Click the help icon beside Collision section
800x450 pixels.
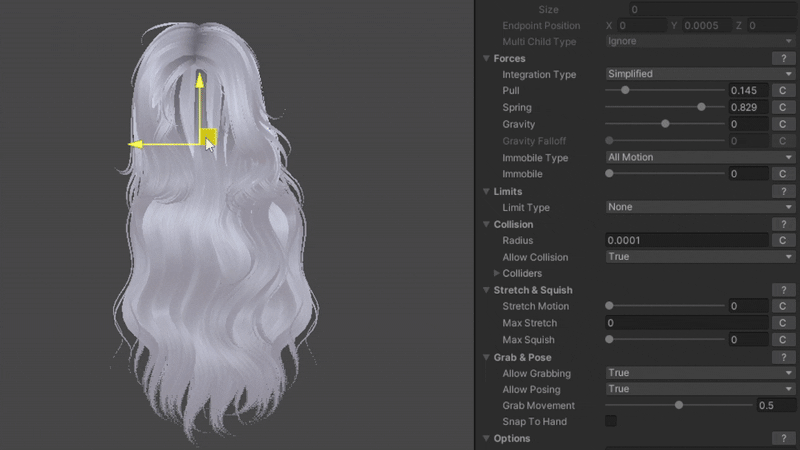click(785, 224)
